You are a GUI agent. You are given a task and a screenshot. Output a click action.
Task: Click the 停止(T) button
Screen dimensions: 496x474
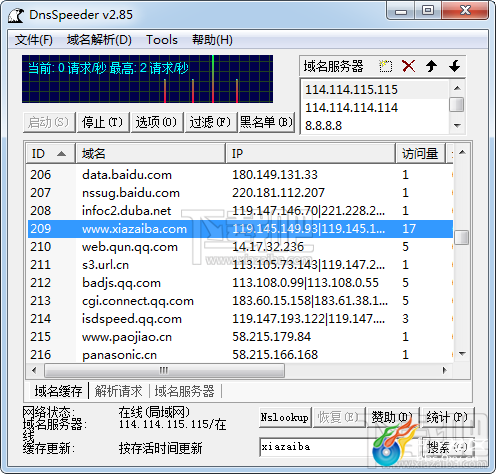(x=103, y=122)
